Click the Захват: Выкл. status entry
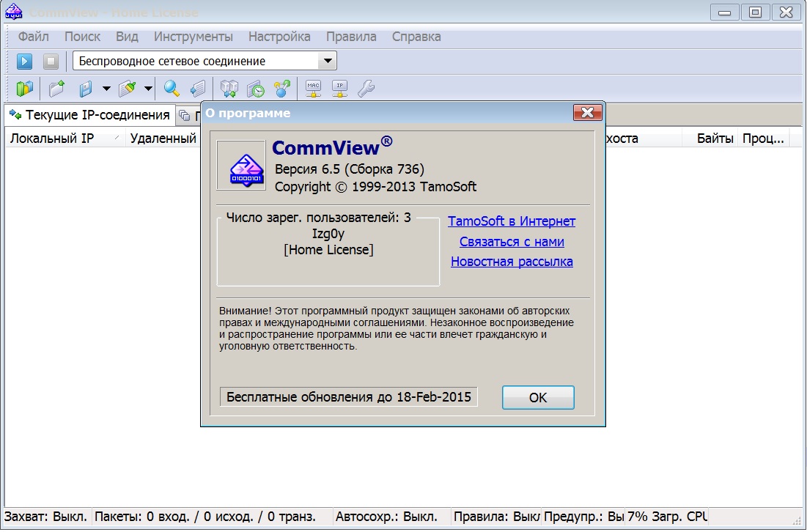807x532 pixels. pyautogui.click(x=47, y=517)
